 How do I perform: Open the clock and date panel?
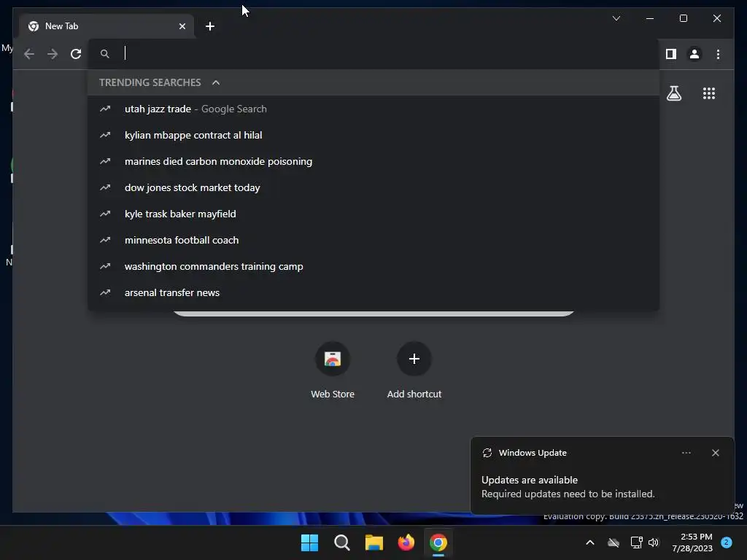[x=692, y=542]
